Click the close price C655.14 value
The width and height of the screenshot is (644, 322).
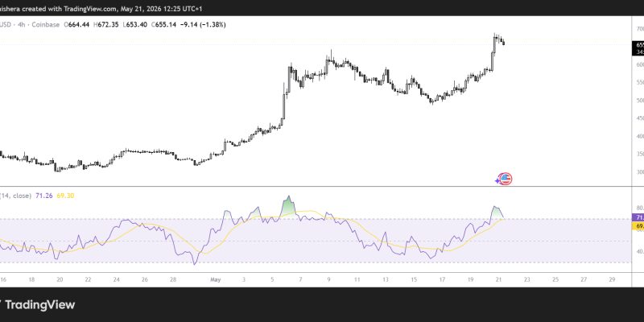pyautogui.click(x=164, y=25)
